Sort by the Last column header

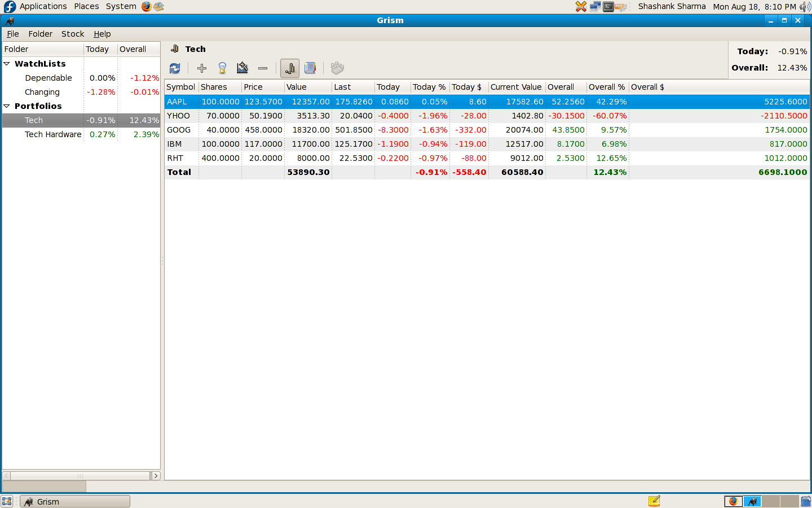(x=354, y=87)
